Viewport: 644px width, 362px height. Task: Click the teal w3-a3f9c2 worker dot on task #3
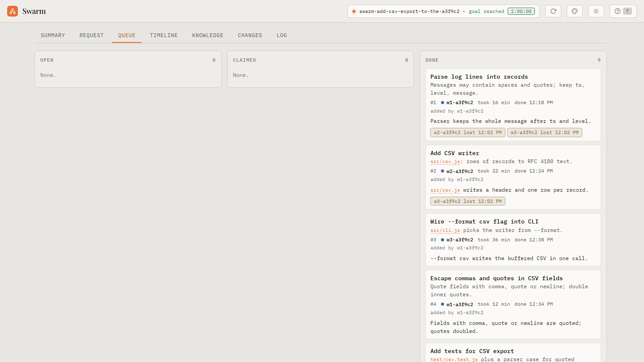click(442, 240)
